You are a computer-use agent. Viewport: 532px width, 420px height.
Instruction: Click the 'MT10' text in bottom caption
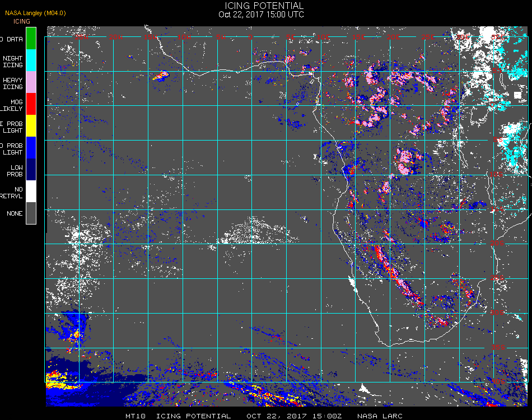pos(136,416)
